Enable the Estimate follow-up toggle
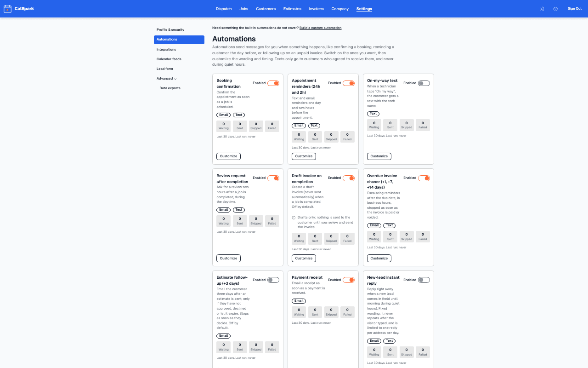This screenshot has width=588, height=368. tap(273, 280)
